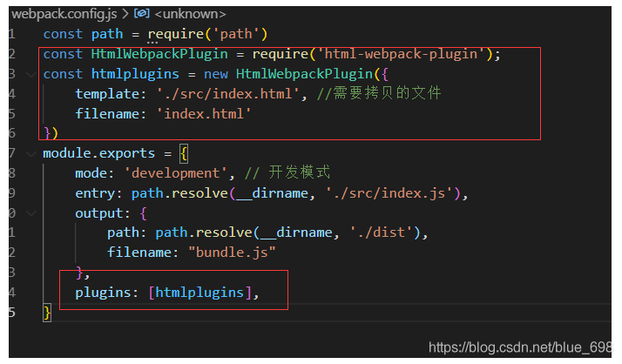Click the 'index.html' filename string

coord(204,114)
